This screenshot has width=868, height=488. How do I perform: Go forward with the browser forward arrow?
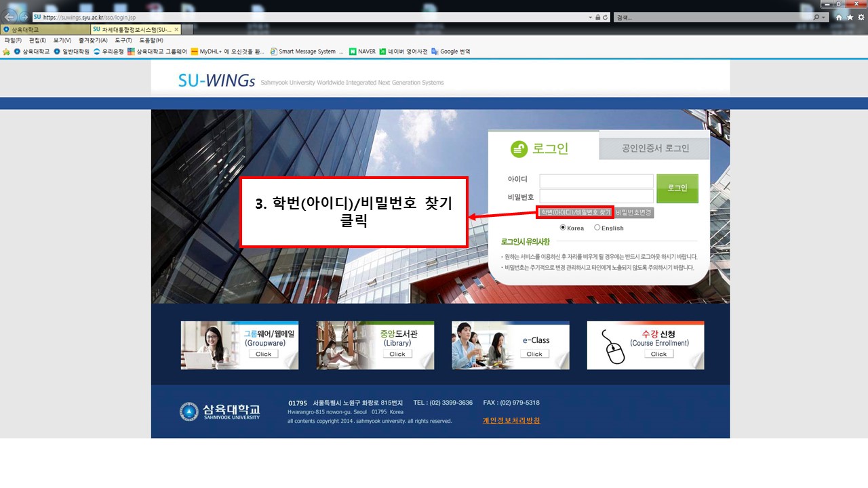tap(24, 17)
